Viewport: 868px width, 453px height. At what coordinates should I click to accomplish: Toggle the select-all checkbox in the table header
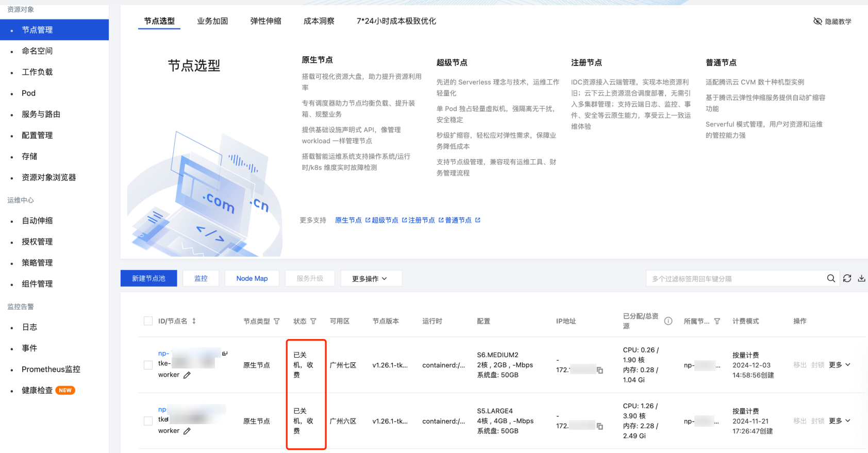[x=148, y=321]
